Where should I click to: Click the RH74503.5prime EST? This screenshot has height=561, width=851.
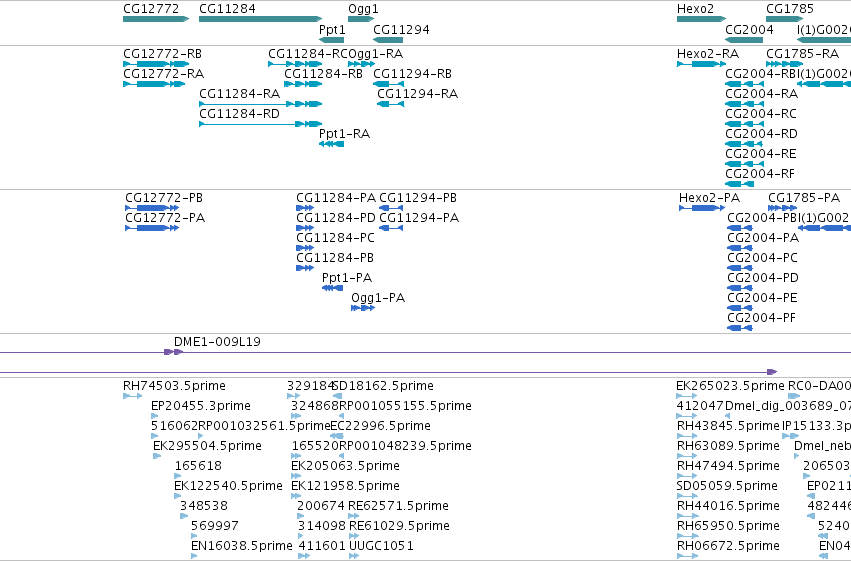132,396
